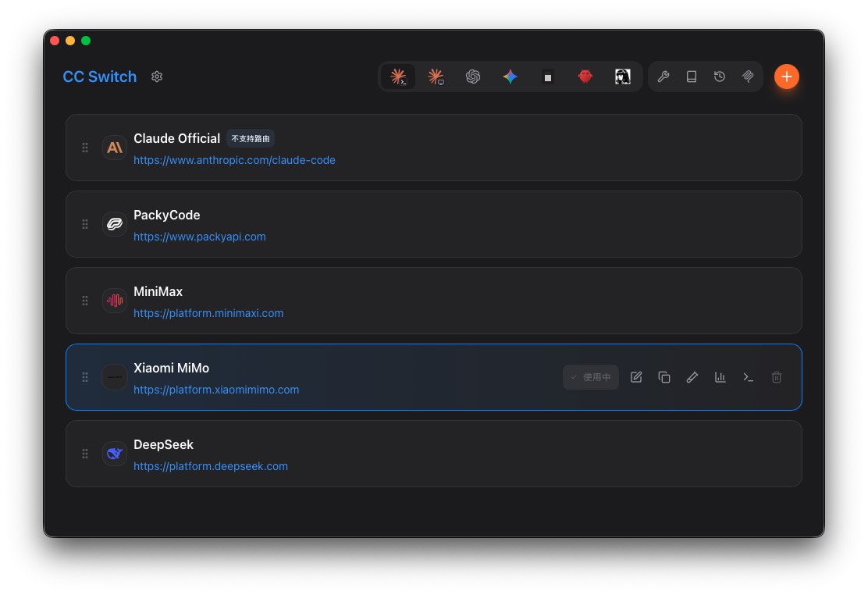Switch to the OpenAI Codex icon
The height and width of the screenshot is (595, 868).
(x=473, y=77)
